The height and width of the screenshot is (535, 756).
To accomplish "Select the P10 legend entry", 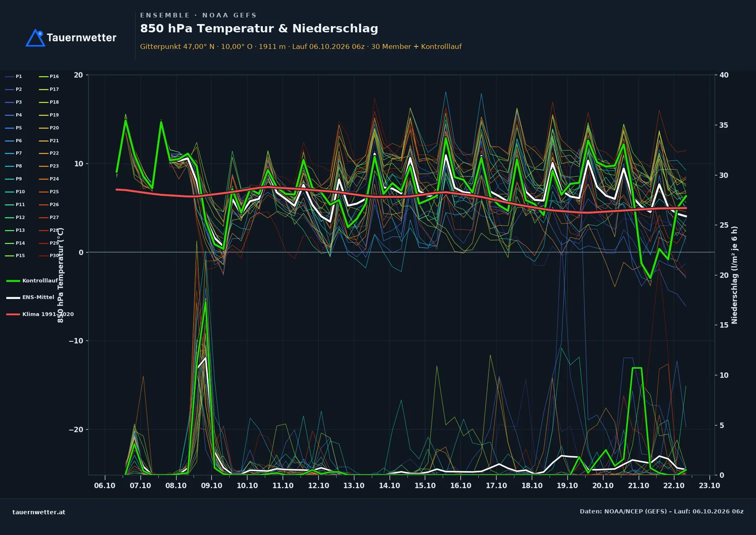I will 15,192.
